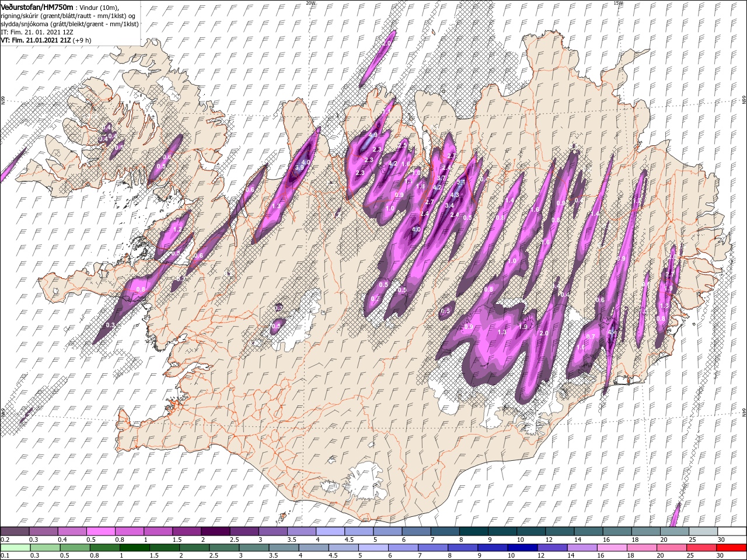Select the first snow legend swatch labeled 0.2
The height and width of the screenshot is (560, 747).
click(15, 531)
